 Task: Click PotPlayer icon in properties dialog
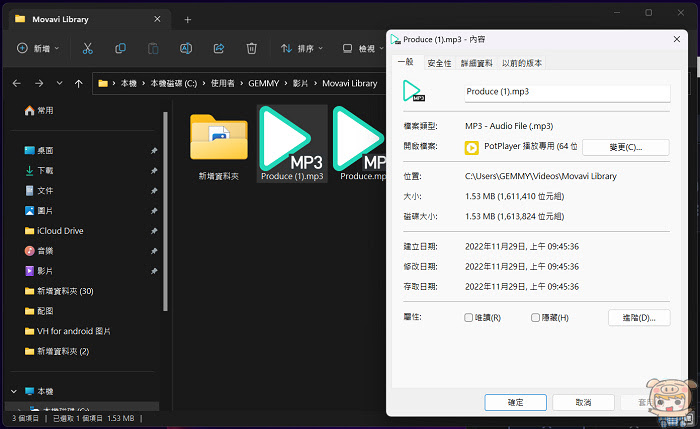point(471,147)
